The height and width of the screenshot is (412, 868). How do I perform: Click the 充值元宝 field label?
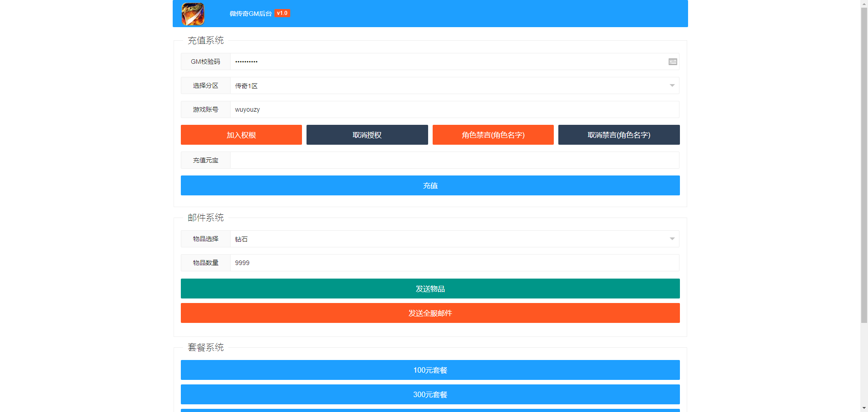click(206, 160)
